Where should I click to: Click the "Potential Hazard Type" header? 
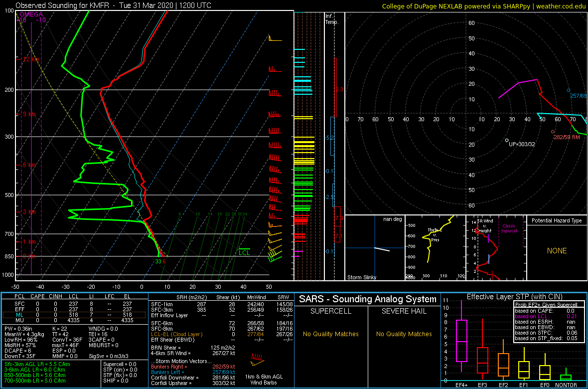557,221
